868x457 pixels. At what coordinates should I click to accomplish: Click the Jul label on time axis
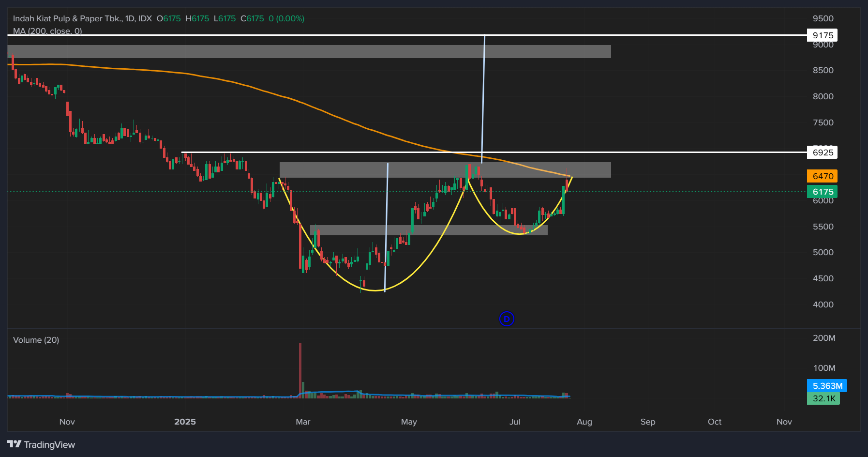pyautogui.click(x=515, y=422)
